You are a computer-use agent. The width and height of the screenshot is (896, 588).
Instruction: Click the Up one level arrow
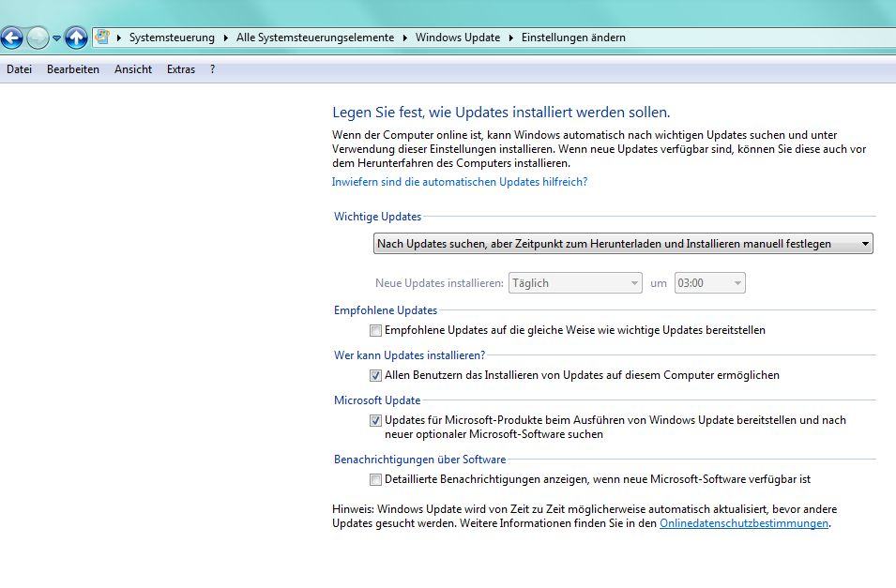[76, 38]
